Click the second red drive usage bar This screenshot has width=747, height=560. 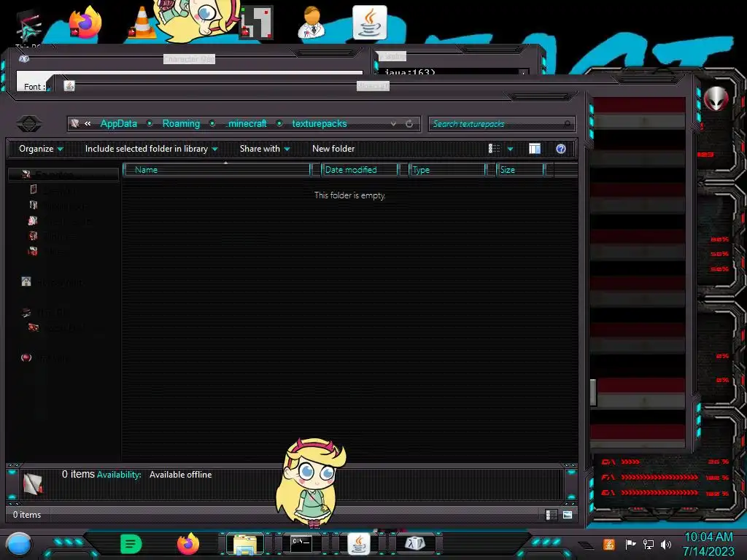[659, 477]
